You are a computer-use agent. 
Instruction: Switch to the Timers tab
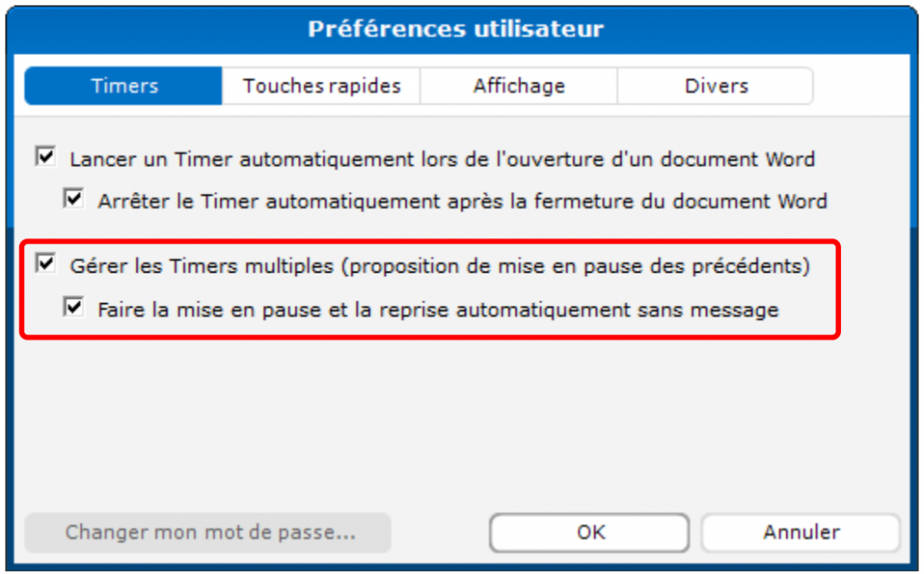tap(124, 87)
